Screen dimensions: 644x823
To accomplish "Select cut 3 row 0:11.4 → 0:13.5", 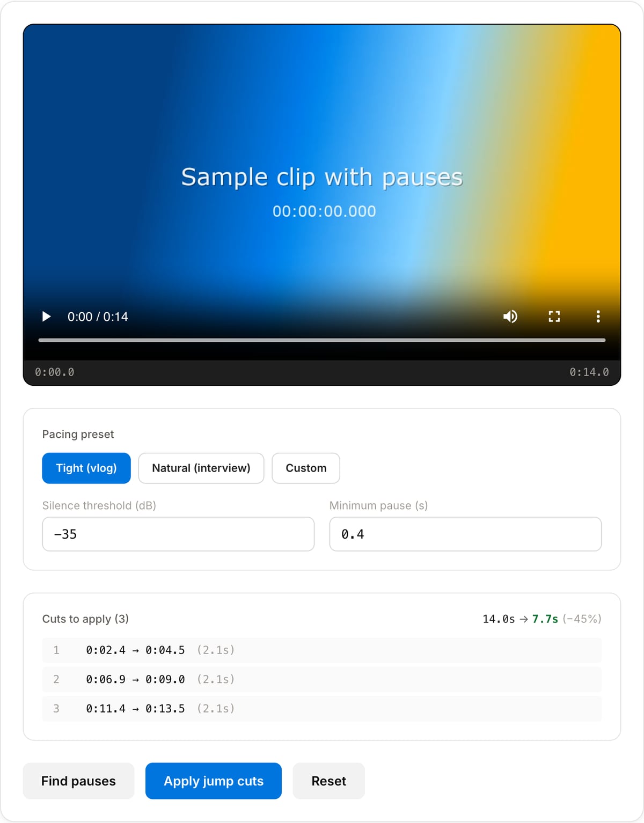I will click(322, 709).
